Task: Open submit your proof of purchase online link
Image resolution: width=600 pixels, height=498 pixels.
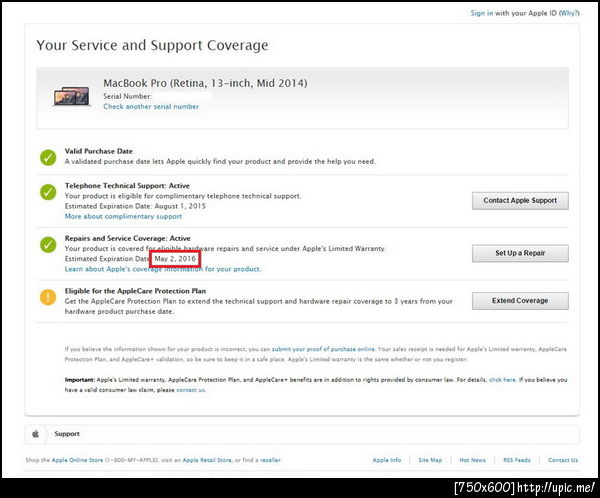Action: click(x=323, y=349)
